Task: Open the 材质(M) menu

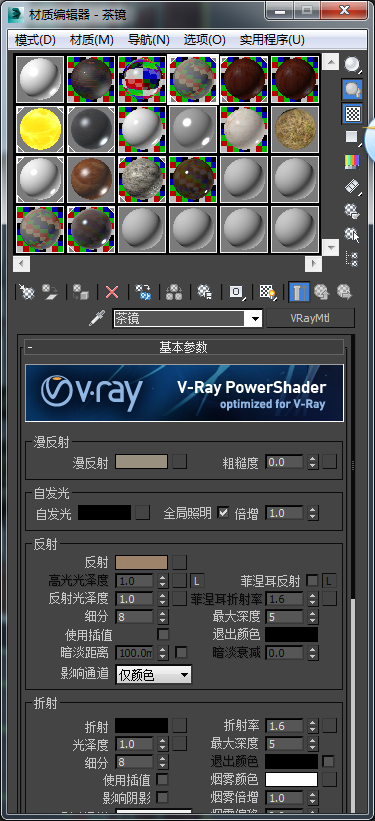Action: [92, 40]
